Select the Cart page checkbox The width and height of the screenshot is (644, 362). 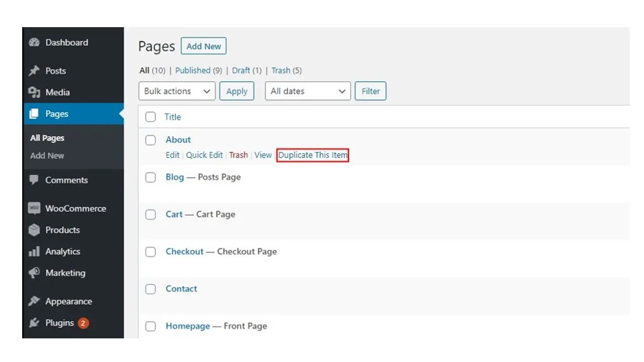click(150, 215)
